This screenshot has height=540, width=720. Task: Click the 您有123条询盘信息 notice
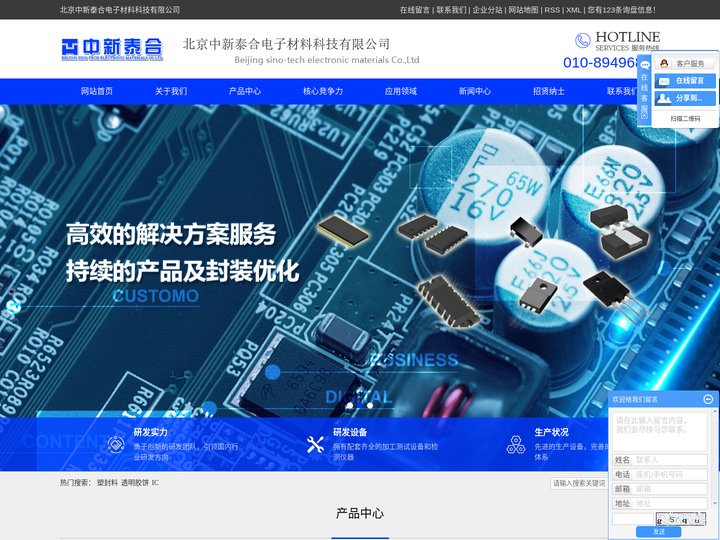[x=622, y=10]
